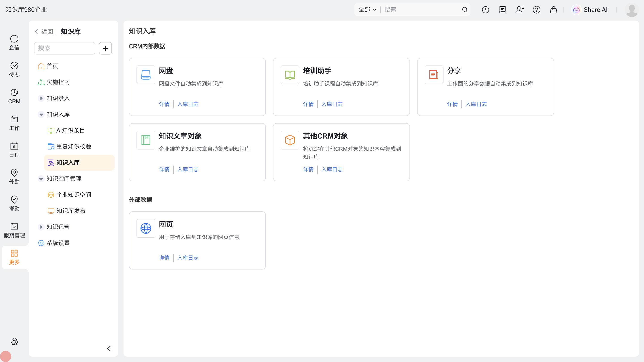Open the history clock icon in top bar
644x362 pixels.
click(x=485, y=10)
